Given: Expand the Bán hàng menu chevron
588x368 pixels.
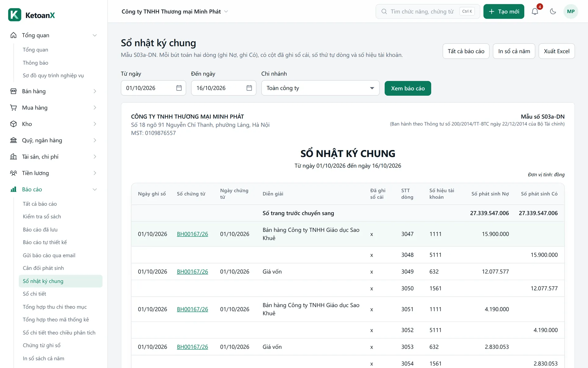Looking at the screenshot, I should coord(95,91).
